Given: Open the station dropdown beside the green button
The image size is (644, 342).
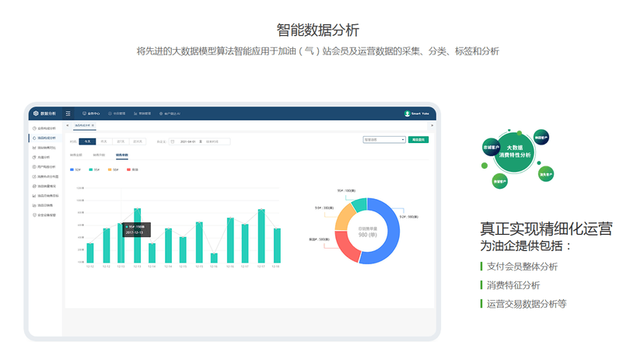Looking at the screenshot, I should tap(384, 140).
